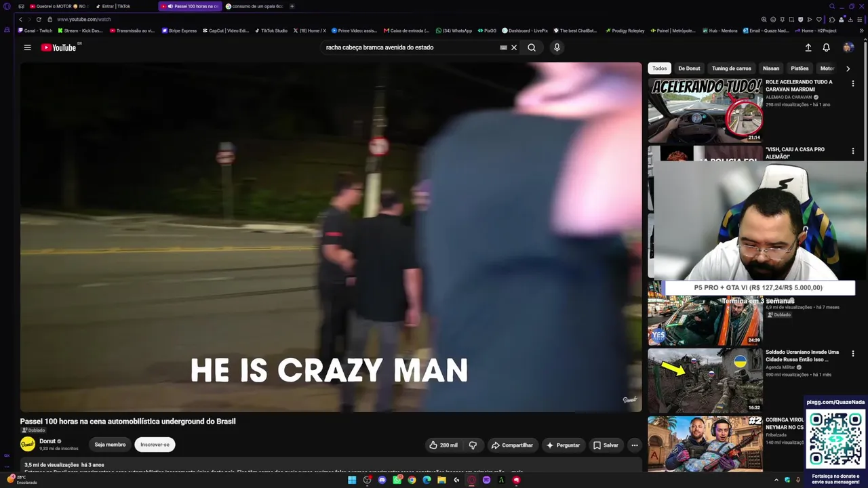Image resolution: width=868 pixels, height=488 pixels.
Task: Open the virtual keyboard icon in search box
Action: point(503,47)
